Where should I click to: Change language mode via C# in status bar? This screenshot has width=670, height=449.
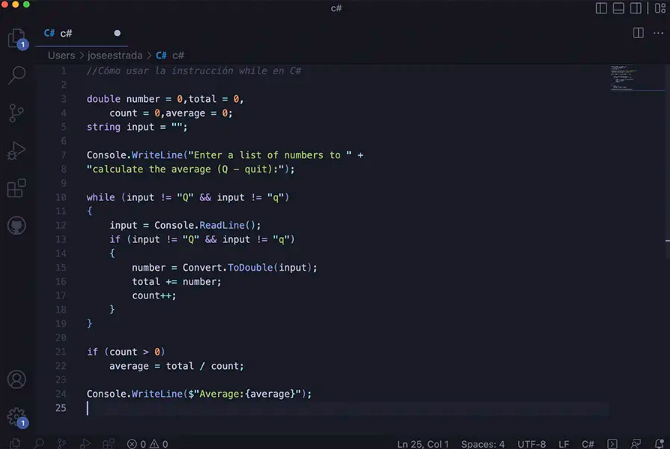pyautogui.click(x=588, y=444)
